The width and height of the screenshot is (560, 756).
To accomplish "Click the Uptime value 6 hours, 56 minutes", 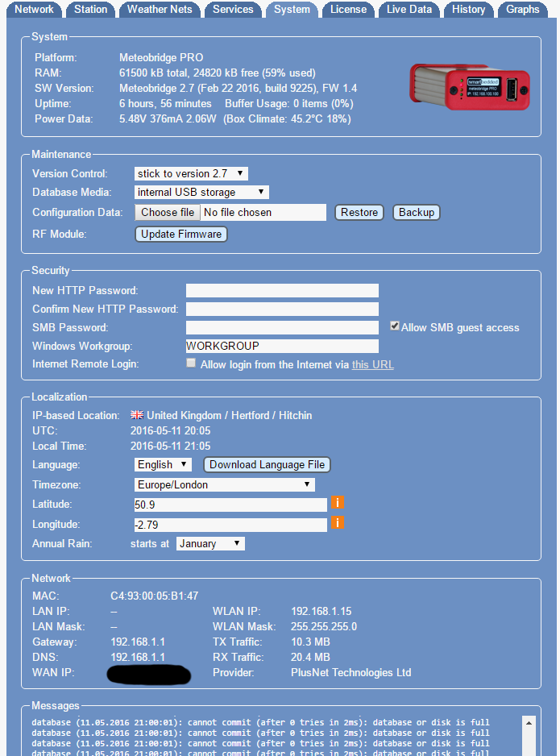I will click(165, 104).
